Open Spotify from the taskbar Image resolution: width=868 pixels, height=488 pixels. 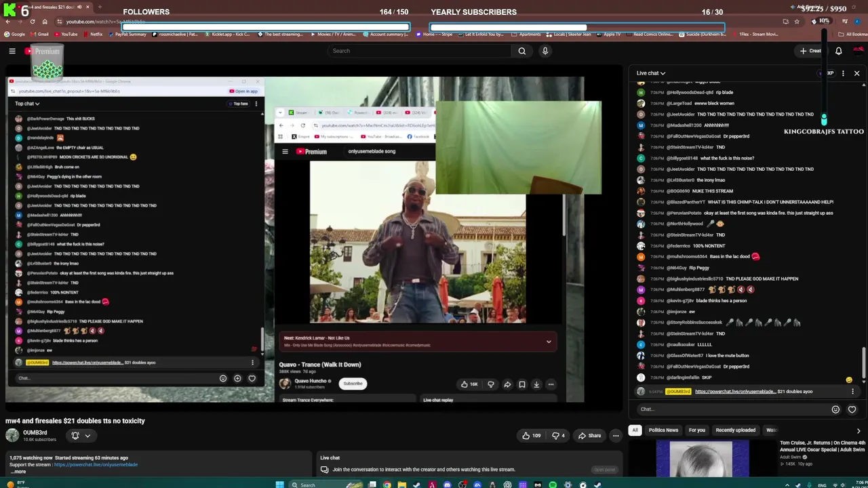coord(553,485)
